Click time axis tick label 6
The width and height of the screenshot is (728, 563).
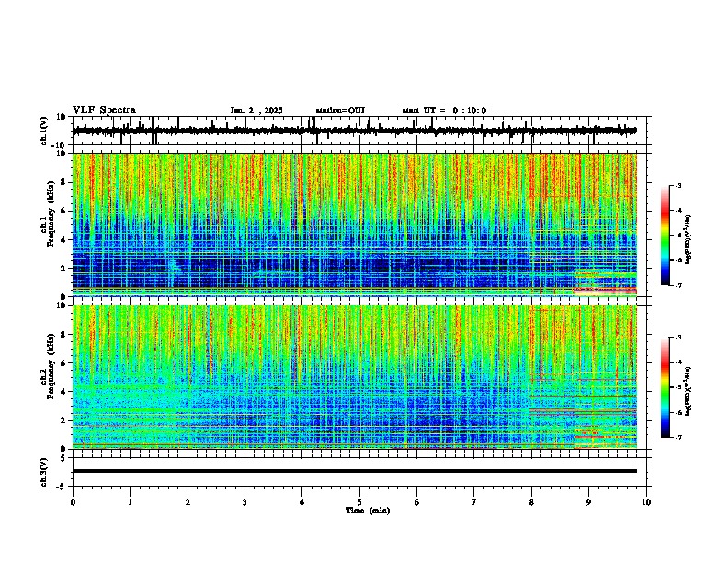[417, 502]
